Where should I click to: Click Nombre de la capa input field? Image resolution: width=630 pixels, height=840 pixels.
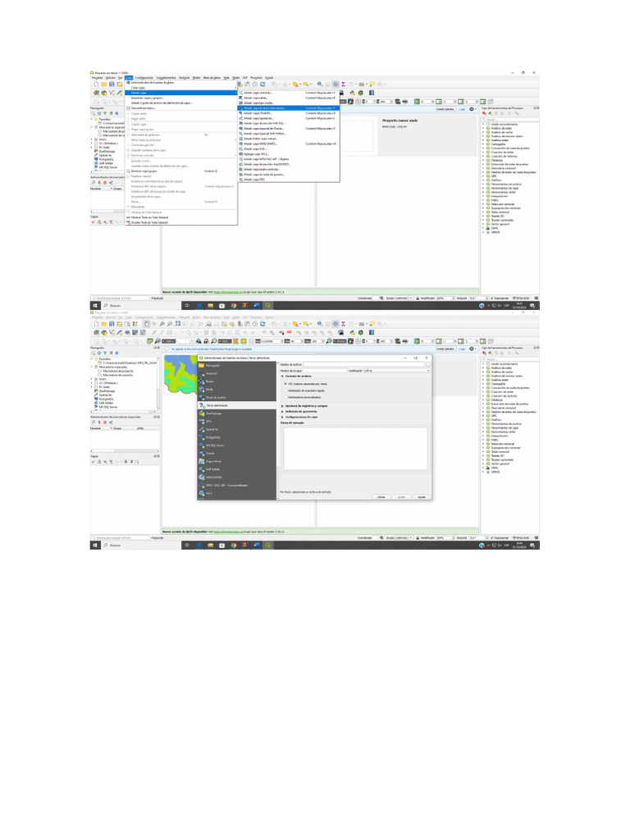pyautogui.click(x=325, y=371)
